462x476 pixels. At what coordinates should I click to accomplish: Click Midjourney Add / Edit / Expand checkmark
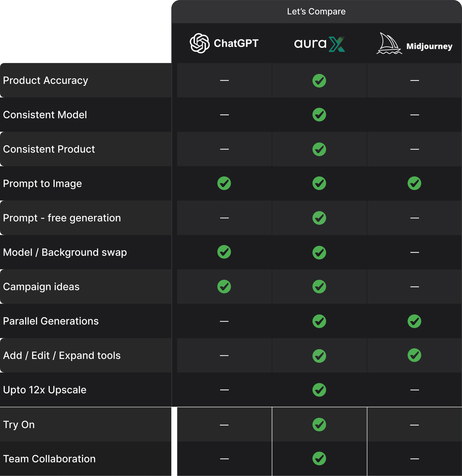point(414,355)
